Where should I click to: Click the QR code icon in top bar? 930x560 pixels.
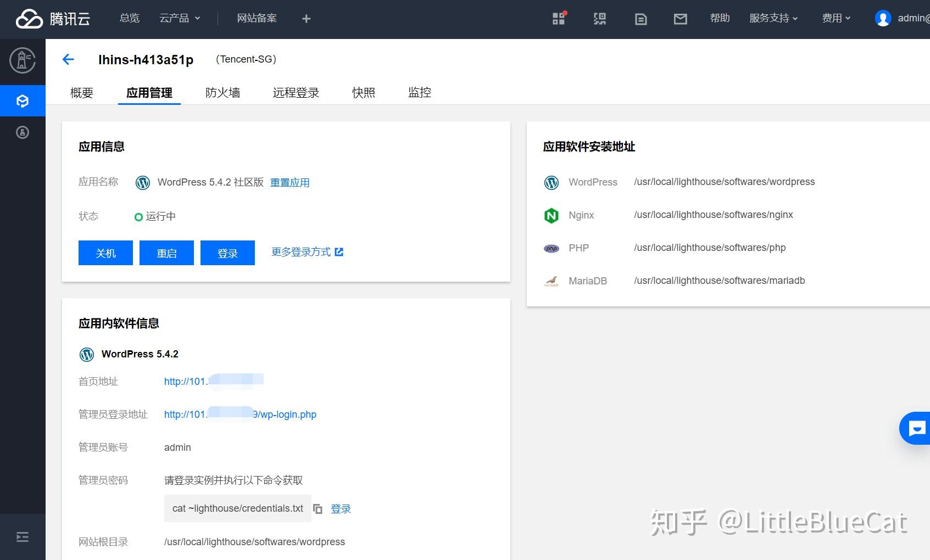[600, 18]
